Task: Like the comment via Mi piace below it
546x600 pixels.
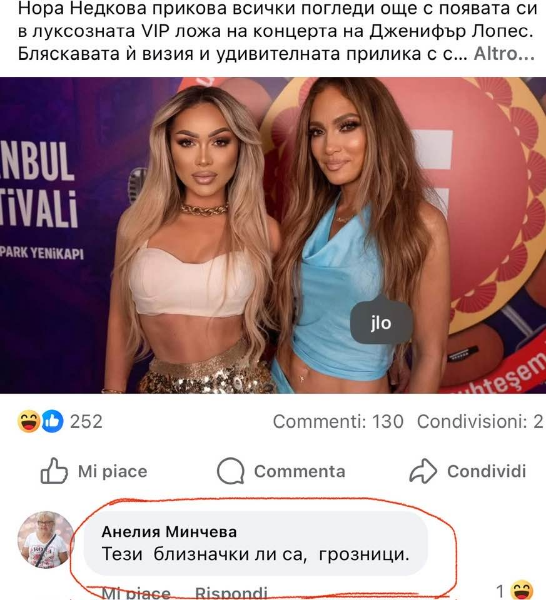Action: pyautogui.click(x=135, y=593)
